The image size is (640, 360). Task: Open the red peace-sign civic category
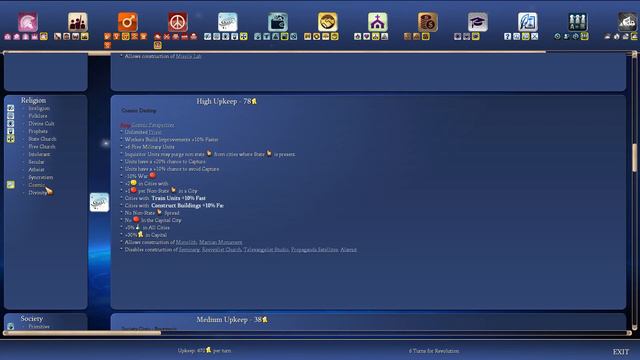(178, 22)
